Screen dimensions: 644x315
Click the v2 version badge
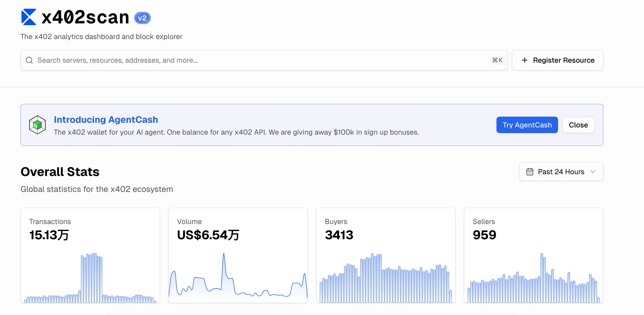(x=142, y=18)
